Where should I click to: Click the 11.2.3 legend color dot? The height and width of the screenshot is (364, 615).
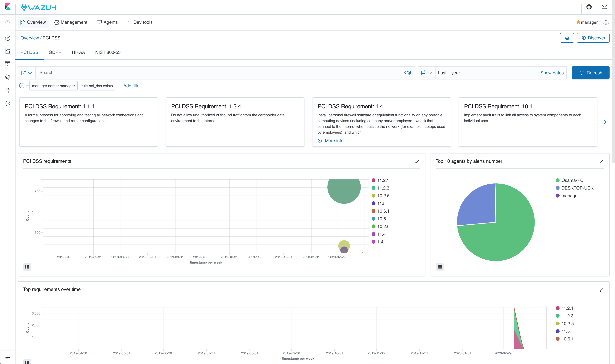[x=373, y=188]
